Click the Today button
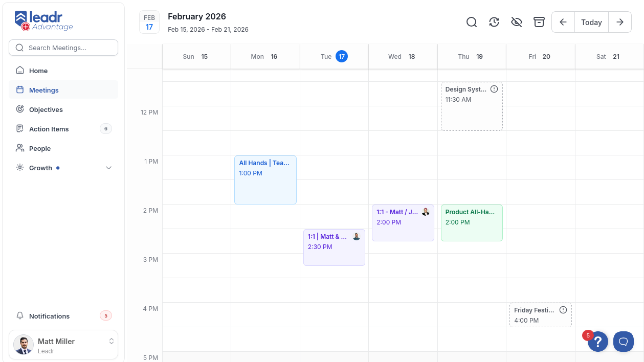This screenshot has height=362, width=644. (591, 22)
